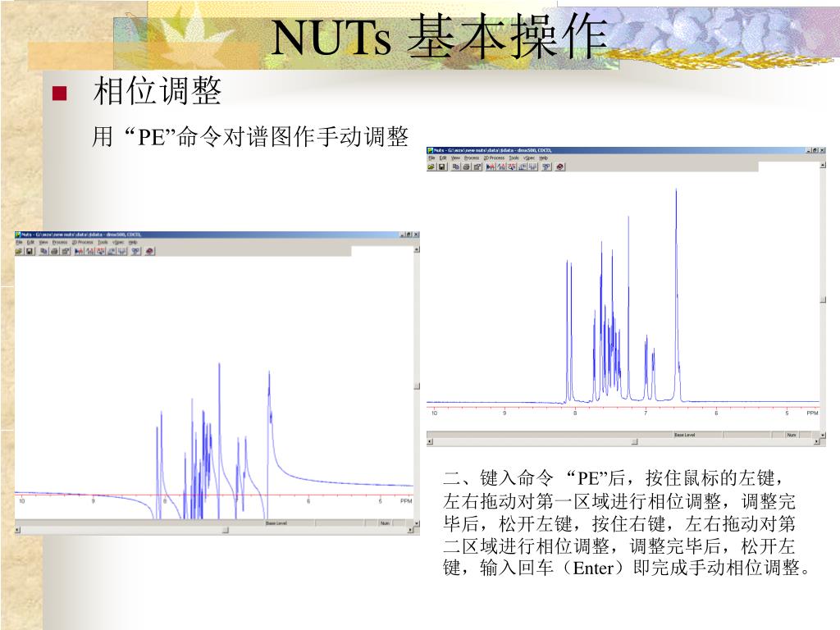Open the 2D Process menu in left Nuts window
840x630 pixels.
(83, 243)
